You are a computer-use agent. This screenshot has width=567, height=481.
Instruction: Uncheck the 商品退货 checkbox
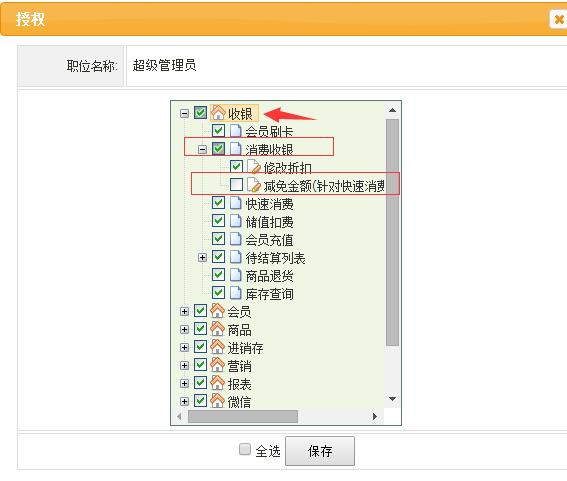tap(218, 275)
